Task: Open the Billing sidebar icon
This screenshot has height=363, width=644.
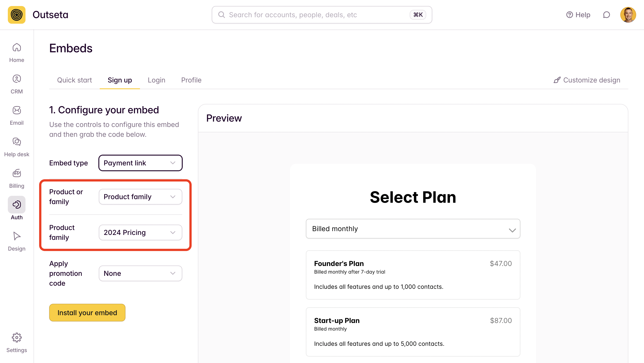Action: (x=17, y=173)
